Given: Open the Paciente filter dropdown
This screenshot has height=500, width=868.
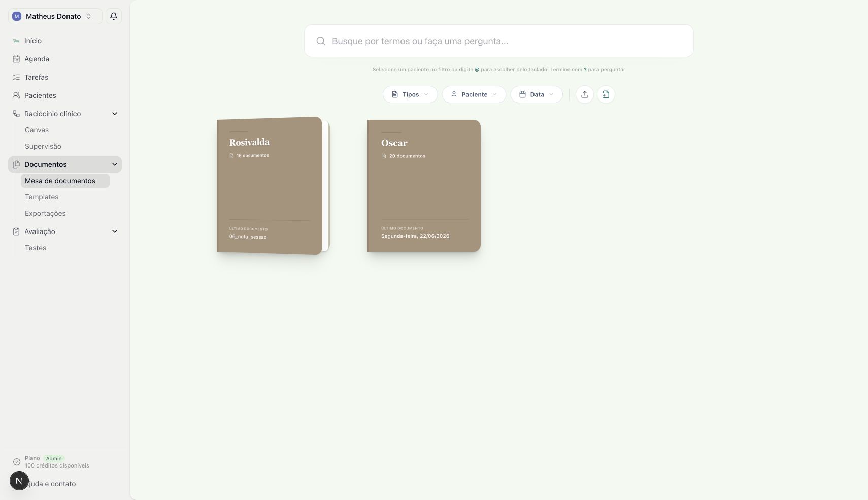Looking at the screenshot, I should [x=474, y=94].
